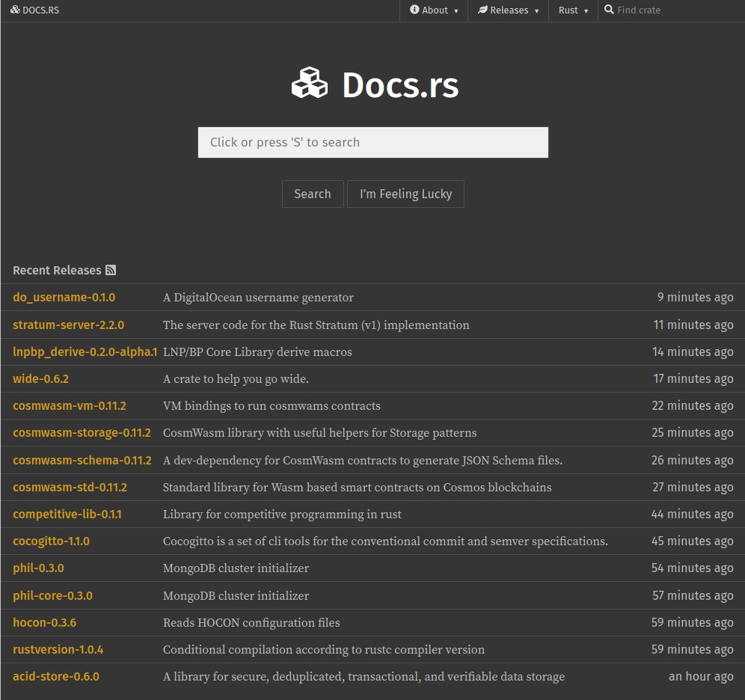745x700 pixels.
Task: Click the DOCS.RS text in navbar
Action: coord(41,10)
